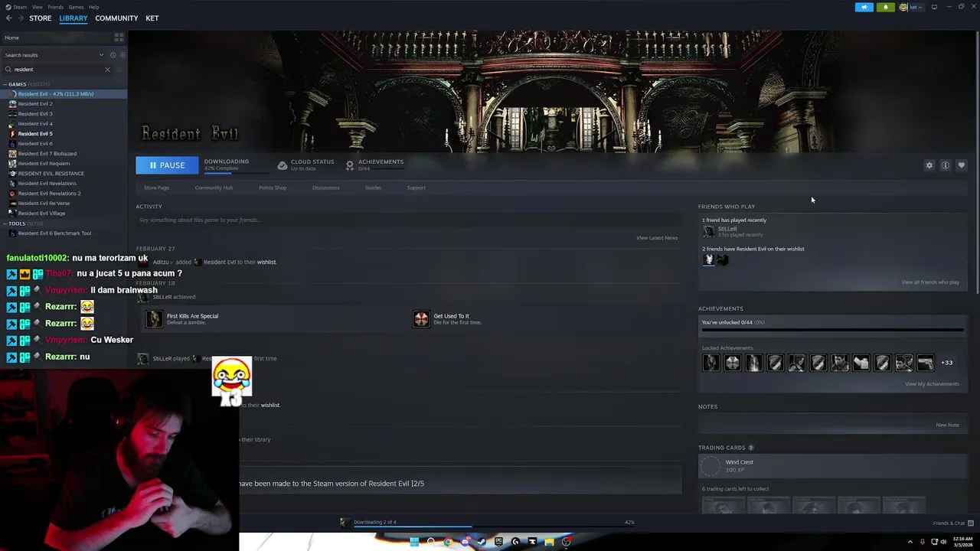Open advanced filter options beside search box
This screenshot has width=980, height=551.
[x=119, y=70]
